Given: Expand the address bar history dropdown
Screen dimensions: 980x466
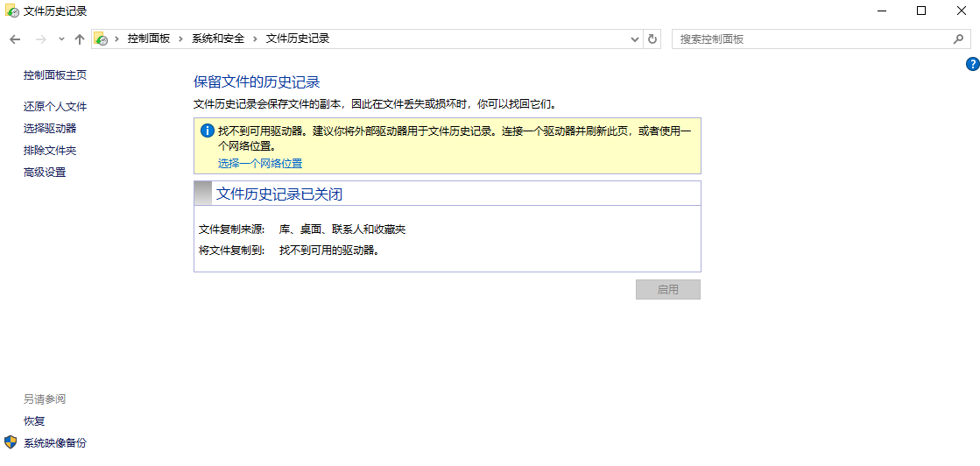Looking at the screenshot, I should (x=636, y=39).
